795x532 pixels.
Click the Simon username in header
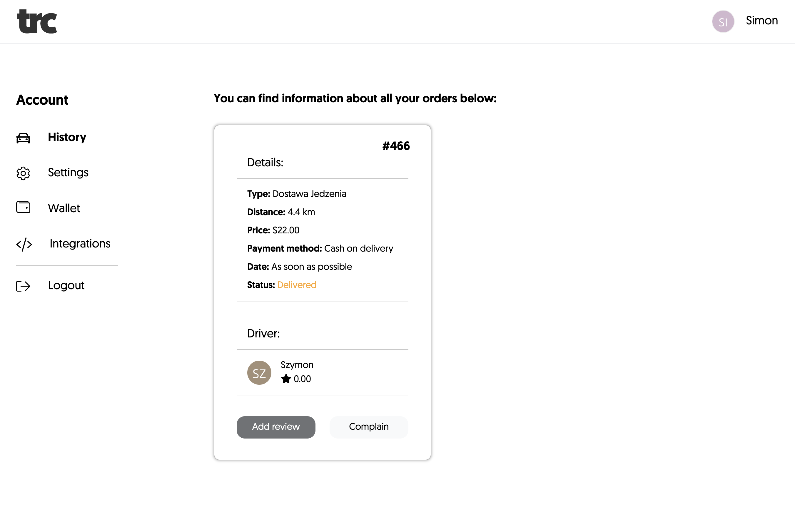tap(761, 21)
